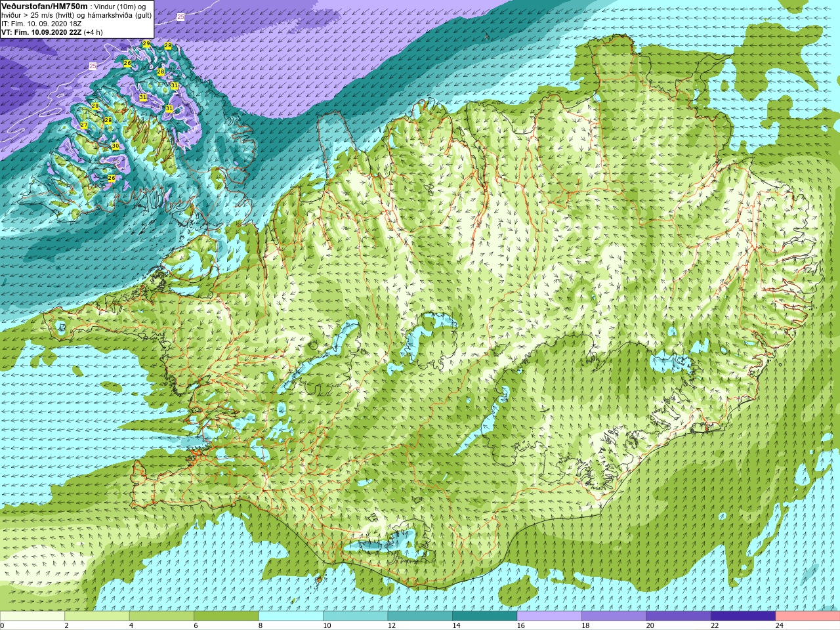Image resolution: width=840 pixels, height=630 pixels.
Task: Select the 2–4 m/s light green legend swatch
Action: click(97, 616)
